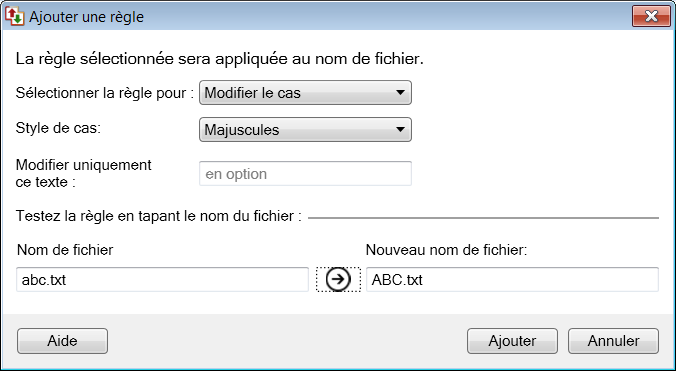The width and height of the screenshot is (676, 371).
Task: Click the 'La règle sélectionnée sera appliquée' description
Action: [220, 59]
